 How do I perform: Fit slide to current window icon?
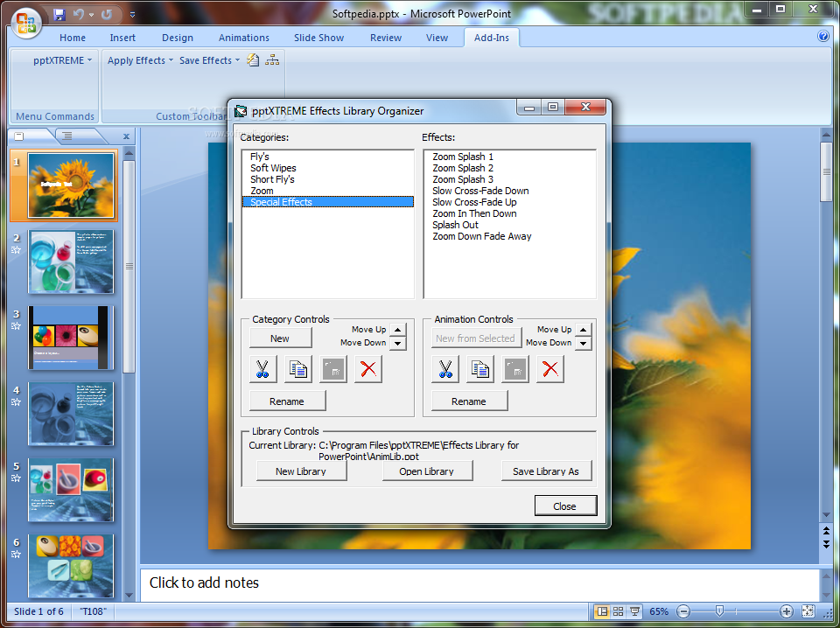coord(808,611)
